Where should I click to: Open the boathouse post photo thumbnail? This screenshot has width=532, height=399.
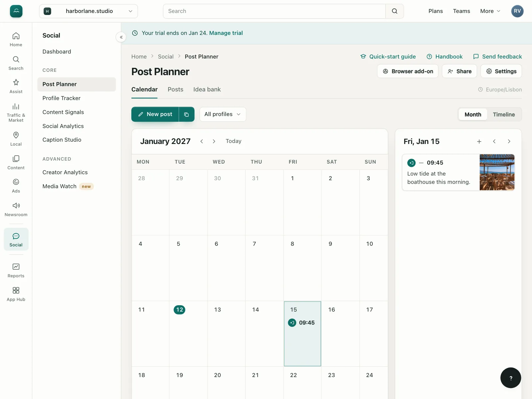click(497, 172)
